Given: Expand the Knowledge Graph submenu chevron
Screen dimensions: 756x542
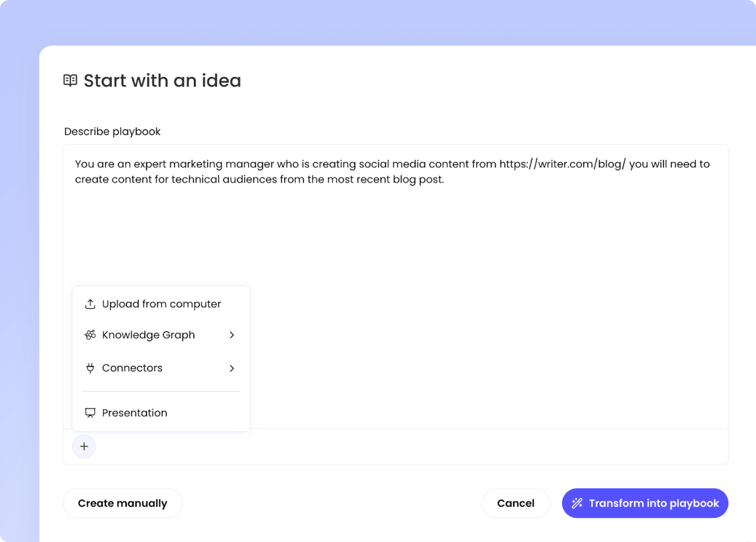Looking at the screenshot, I should (x=232, y=335).
